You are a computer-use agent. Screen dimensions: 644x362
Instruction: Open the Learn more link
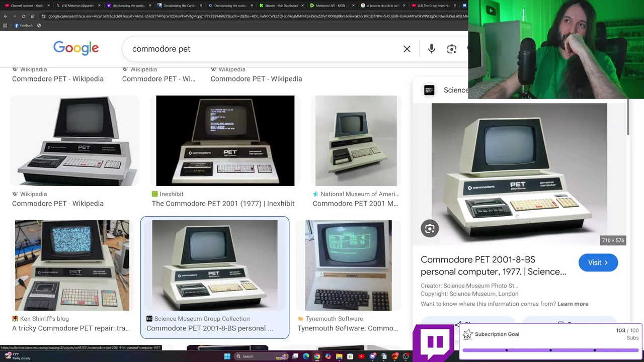(573, 304)
